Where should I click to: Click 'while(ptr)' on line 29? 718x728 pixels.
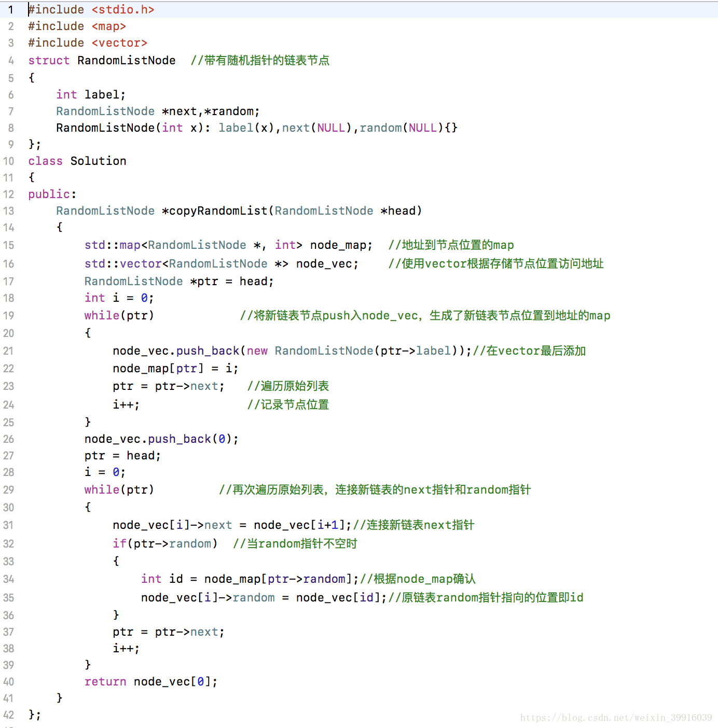click(119, 490)
